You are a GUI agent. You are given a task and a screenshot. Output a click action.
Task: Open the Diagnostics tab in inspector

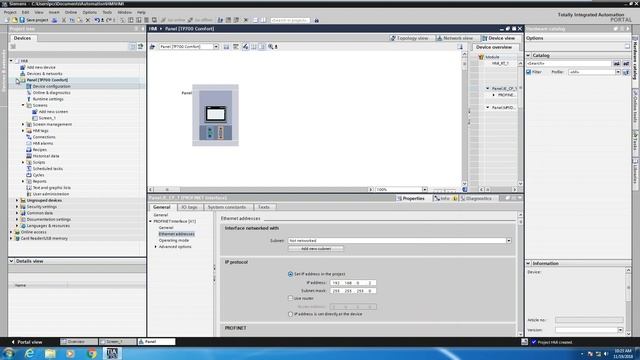(x=476, y=198)
